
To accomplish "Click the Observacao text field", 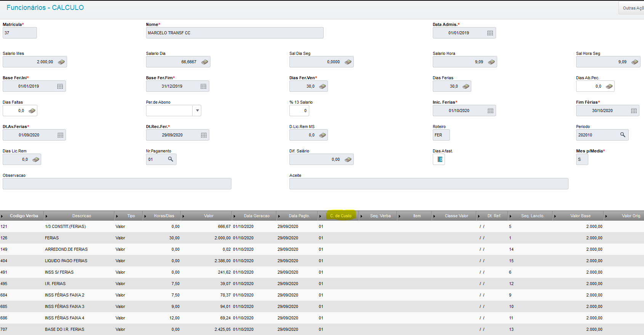I will click(117, 184).
